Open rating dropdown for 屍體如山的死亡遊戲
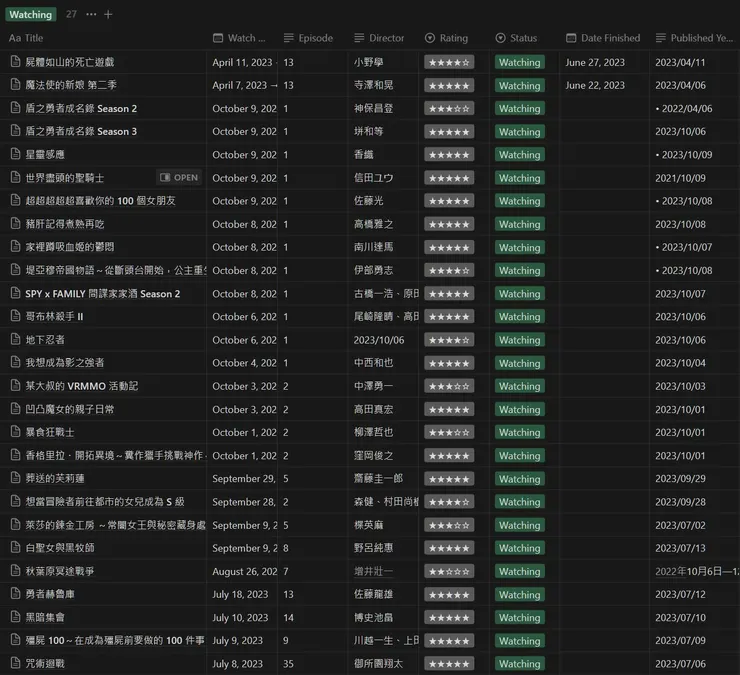The height and width of the screenshot is (675, 740). coord(449,62)
